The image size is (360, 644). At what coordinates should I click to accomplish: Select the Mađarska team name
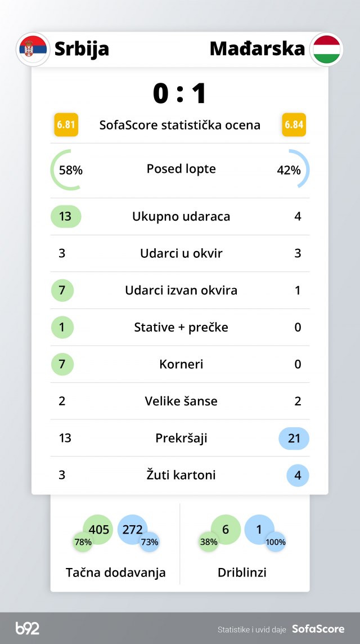point(257,49)
